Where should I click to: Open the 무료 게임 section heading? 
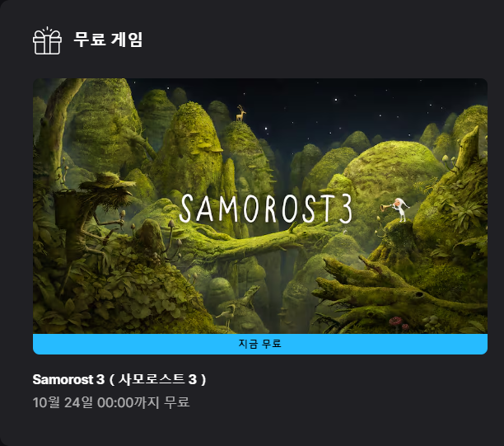pos(108,40)
